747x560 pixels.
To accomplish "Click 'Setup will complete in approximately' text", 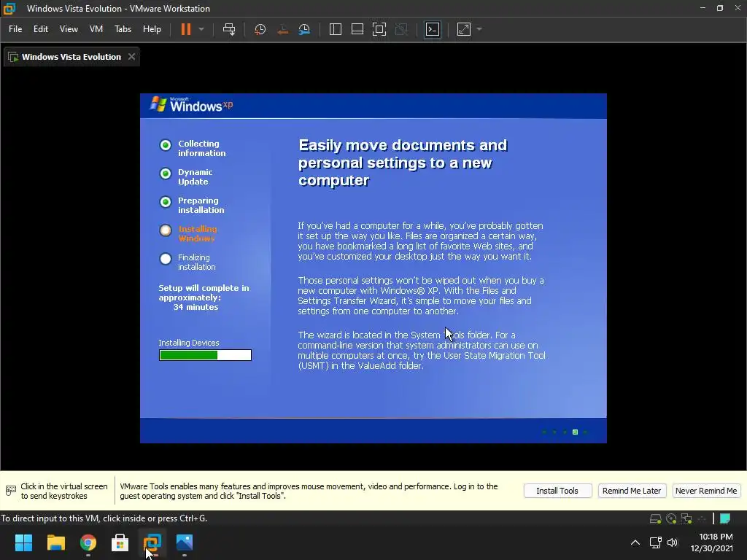I will (204, 293).
